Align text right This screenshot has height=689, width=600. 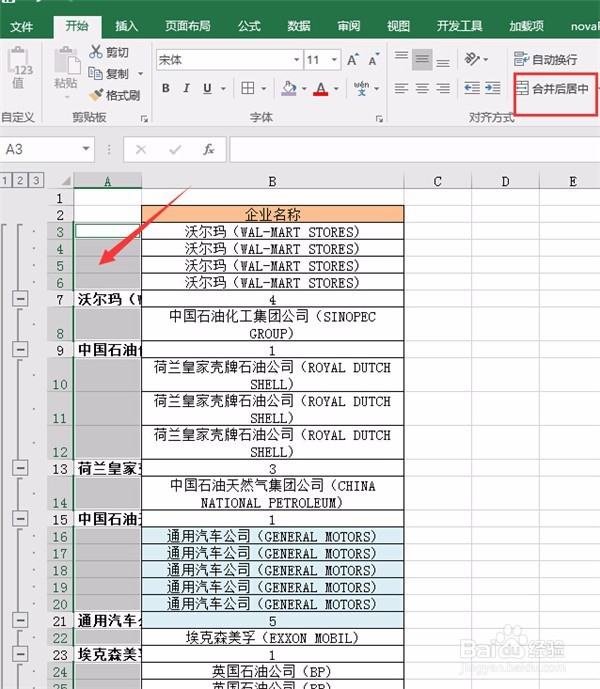point(443,88)
